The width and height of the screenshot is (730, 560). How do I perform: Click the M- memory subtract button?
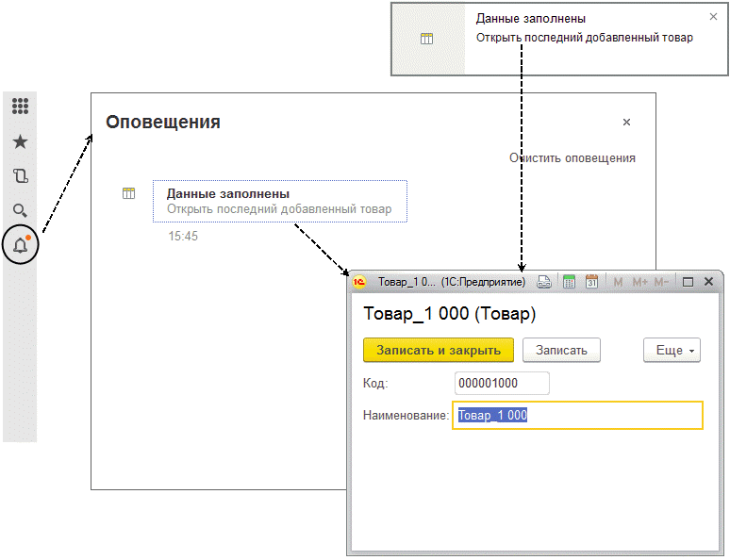(661, 282)
